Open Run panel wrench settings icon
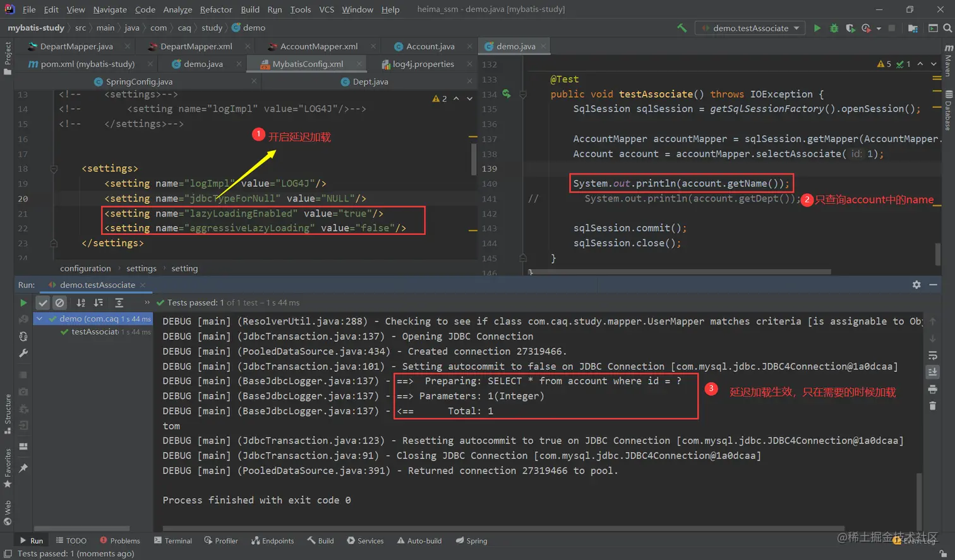Screen dimensions: 955x560 click(23, 353)
